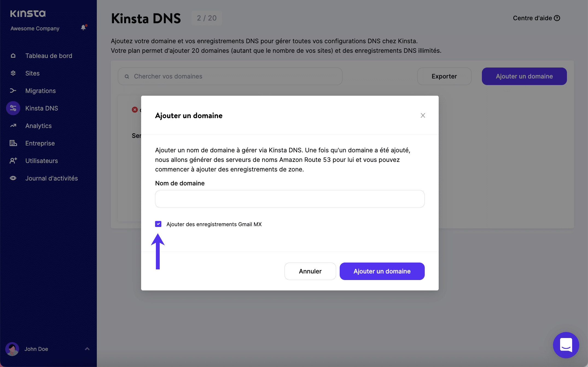Expand the John Doe user menu chevron

[87, 349]
